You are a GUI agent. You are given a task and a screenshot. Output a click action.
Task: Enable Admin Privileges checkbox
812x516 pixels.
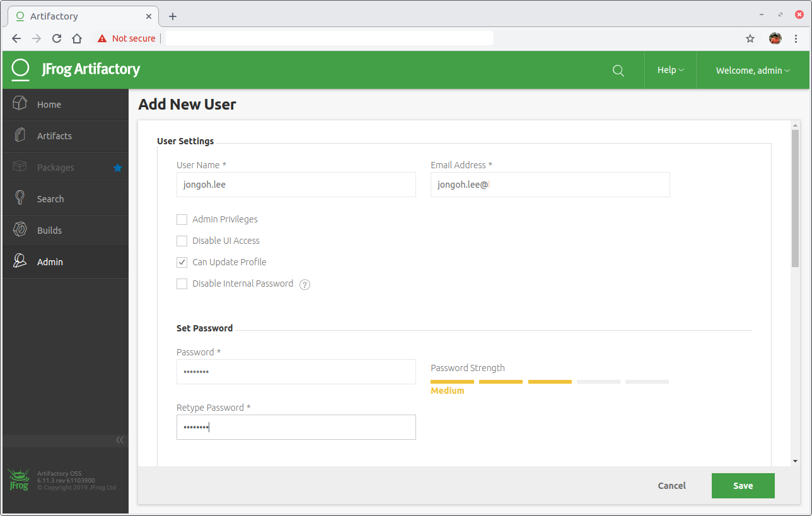click(182, 219)
